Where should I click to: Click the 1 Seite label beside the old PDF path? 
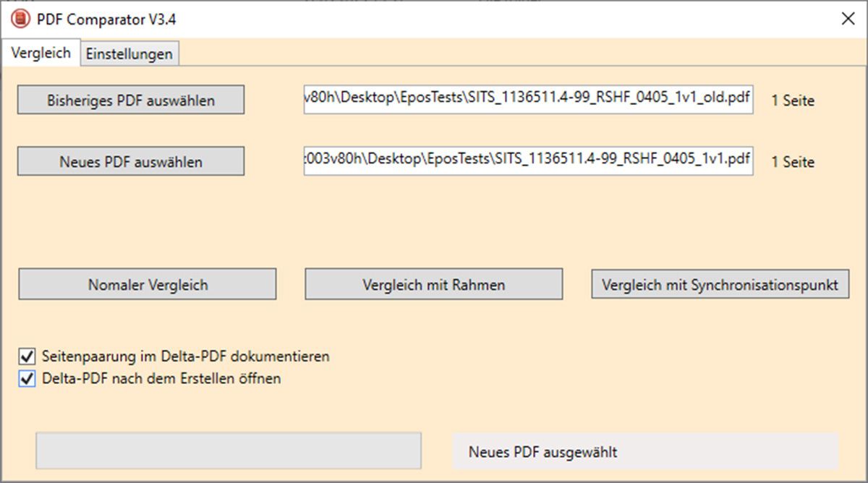793,101
